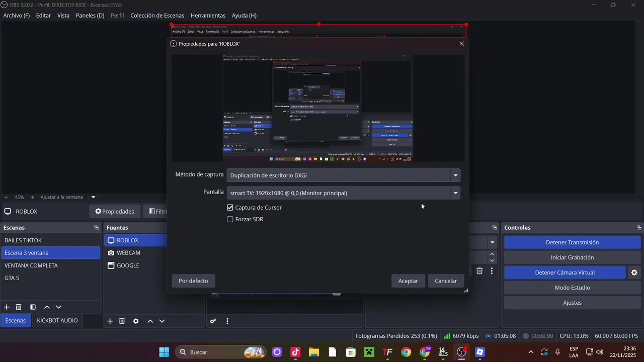Image resolution: width=644 pixels, height=362 pixels.
Task: Open Propiedades button in source toolbar
Action: pos(115,212)
